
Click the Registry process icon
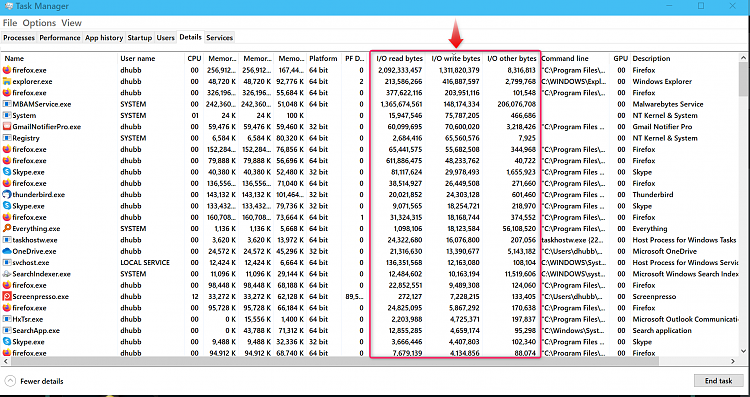pyautogui.click(x=7, y=138)
